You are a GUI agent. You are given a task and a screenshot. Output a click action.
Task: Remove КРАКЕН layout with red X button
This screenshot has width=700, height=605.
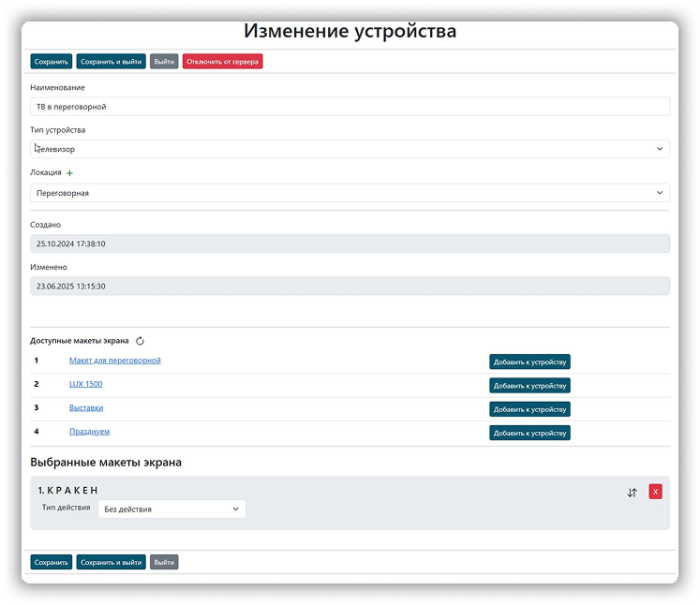tap(655, 492)
